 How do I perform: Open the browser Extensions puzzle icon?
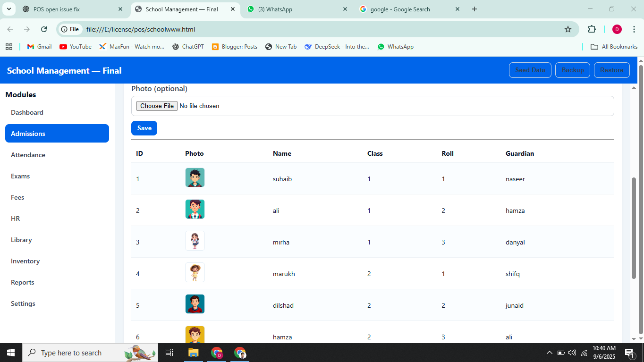point(592,29)
